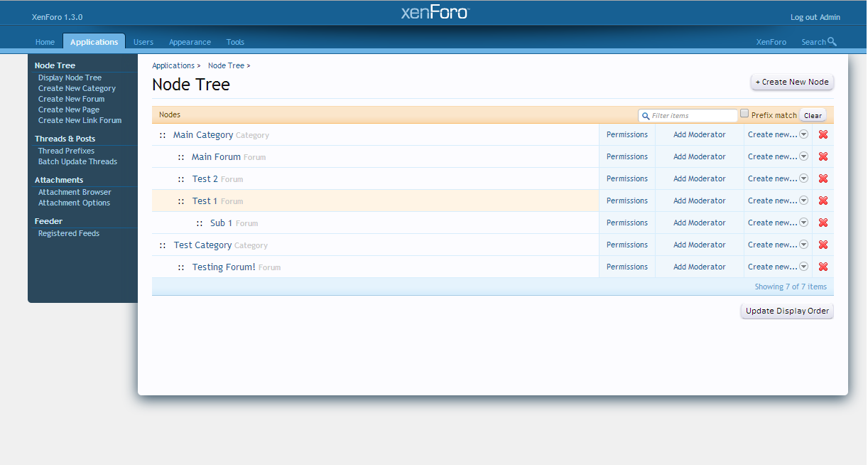Open Create new dropdown for Main Category

pyautogui.click(x=778, y=134)
